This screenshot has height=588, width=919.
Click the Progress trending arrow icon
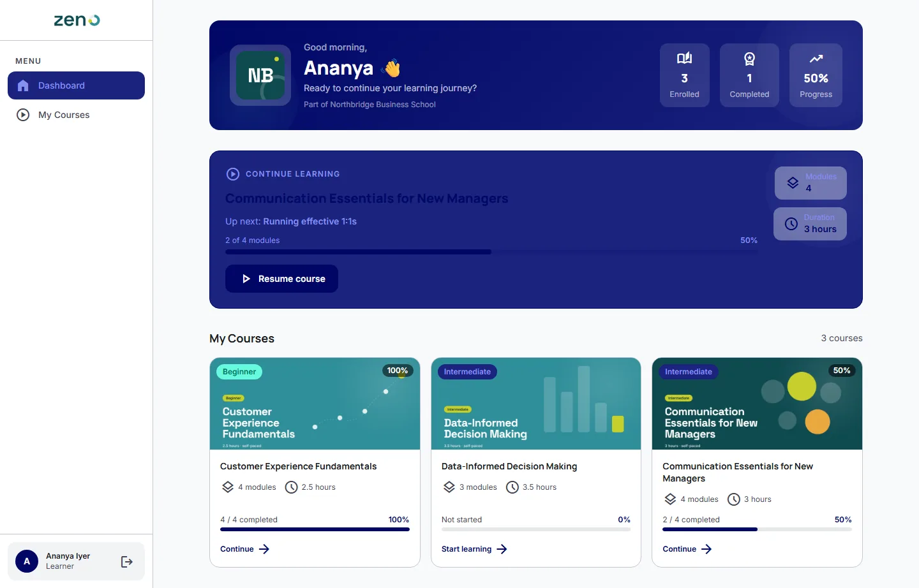click(x=816, y=59)
